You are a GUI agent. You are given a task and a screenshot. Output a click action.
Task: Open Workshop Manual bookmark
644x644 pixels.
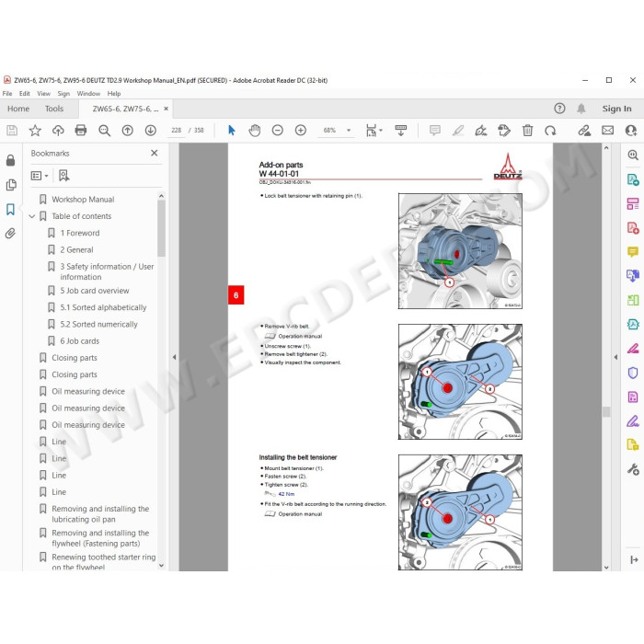pos(83,200)
